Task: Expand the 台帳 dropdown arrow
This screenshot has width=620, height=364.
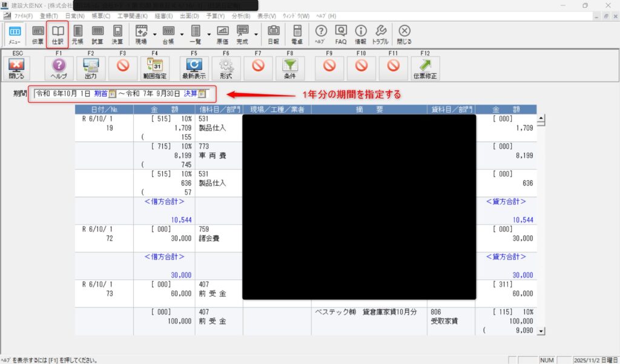Action: tap(181, 34)
